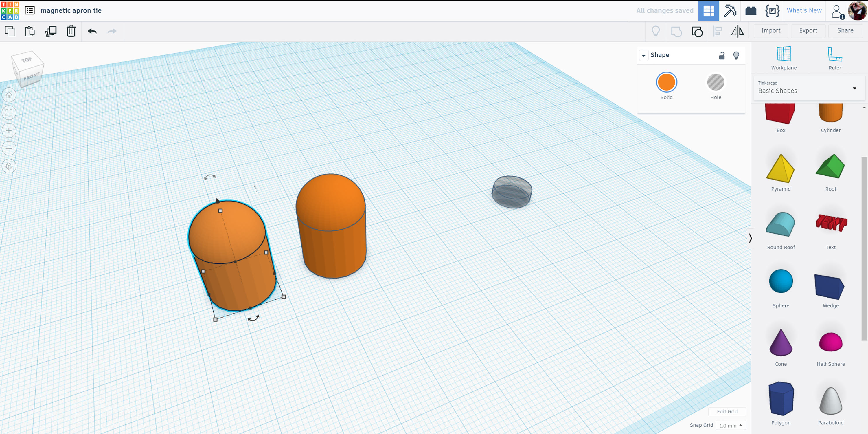The width and height of the screenshot is (868, 434).
Task: Click the Align tool icon
Action: point(717,32)
